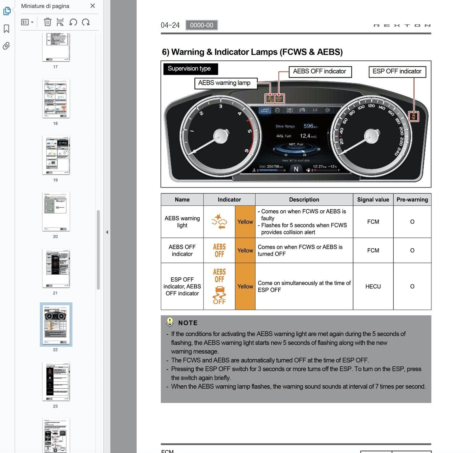Open the Attachments paperclip panel
Screen dimensions: 476x453
pyautogui.click(x=7, y=46)
